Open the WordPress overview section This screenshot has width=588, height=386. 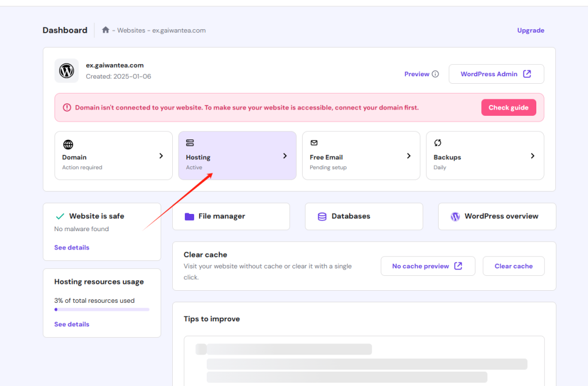[x=497, y=216]
